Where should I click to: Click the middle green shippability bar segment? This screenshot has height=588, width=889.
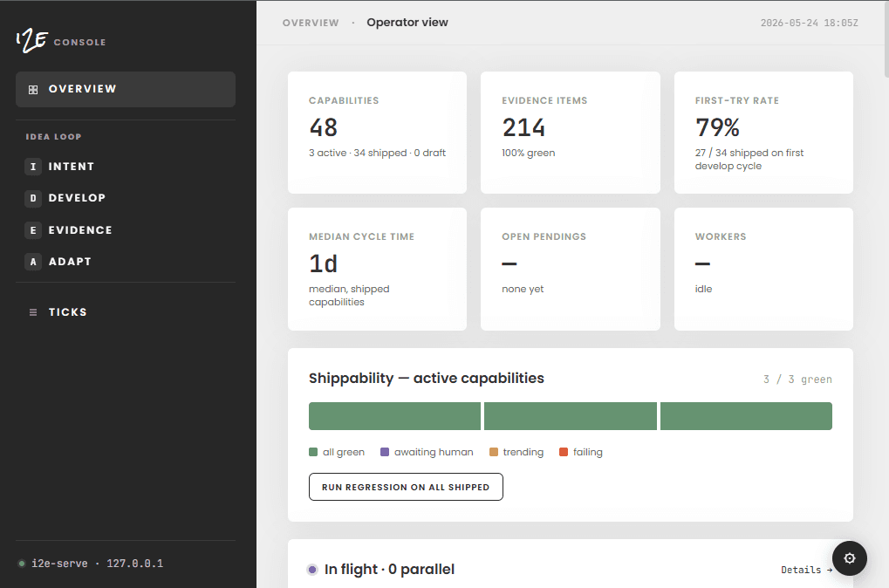(x=571, y=416)
